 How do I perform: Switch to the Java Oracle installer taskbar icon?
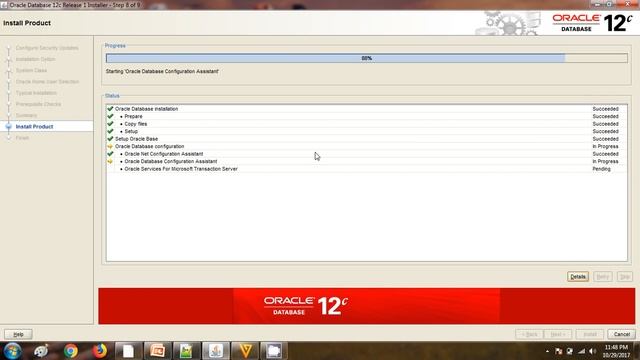pyautogui.click(x=216, y=351)
